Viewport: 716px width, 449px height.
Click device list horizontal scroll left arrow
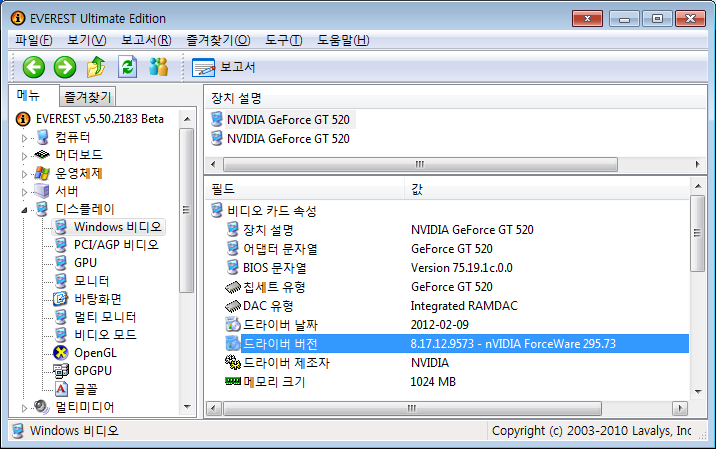pyautogui.click(x=213, y=164)
